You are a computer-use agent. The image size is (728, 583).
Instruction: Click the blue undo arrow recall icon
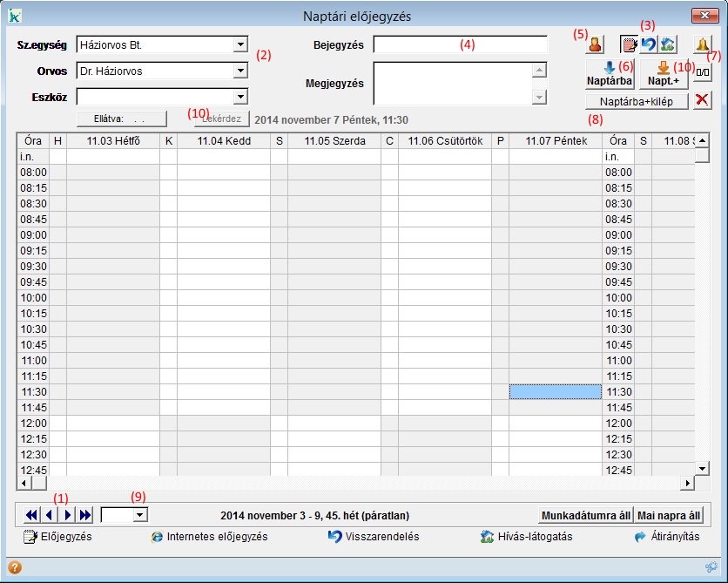648,44
